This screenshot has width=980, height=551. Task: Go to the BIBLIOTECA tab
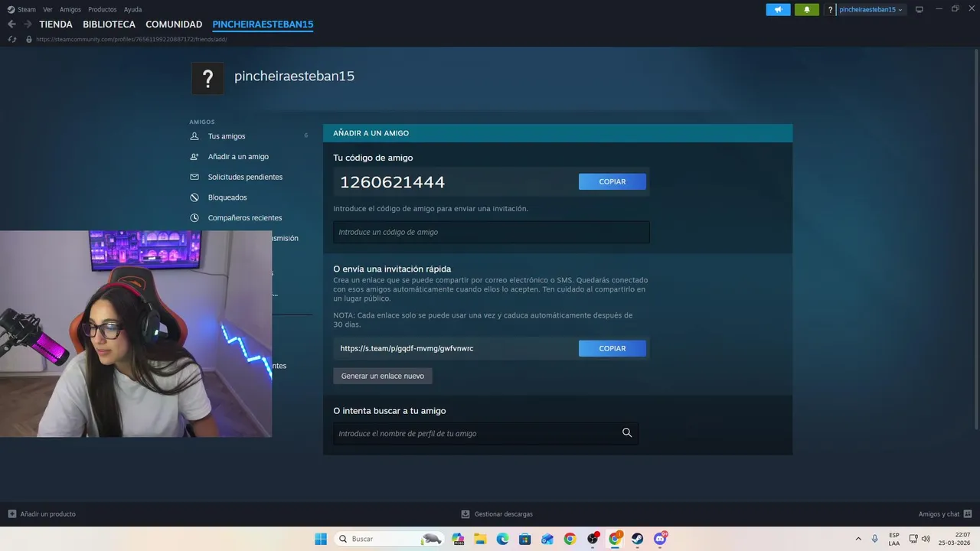pyautogui.click(x=109, y=24)
